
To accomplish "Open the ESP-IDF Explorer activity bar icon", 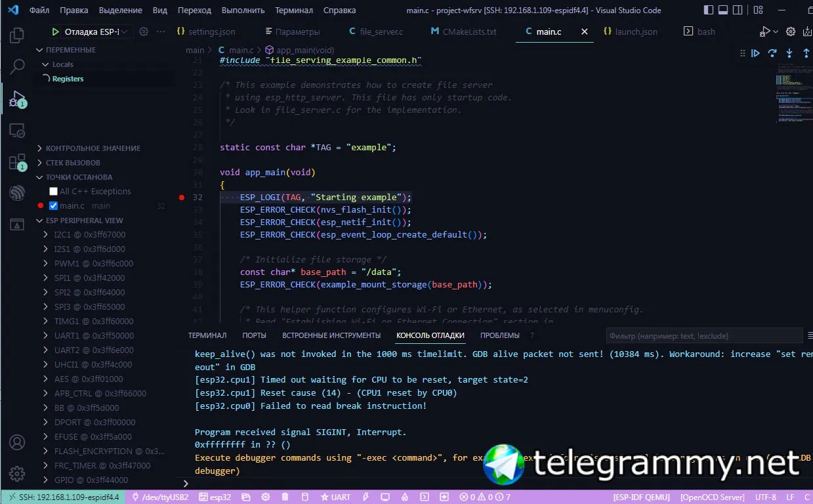I will tap(17, 194).
